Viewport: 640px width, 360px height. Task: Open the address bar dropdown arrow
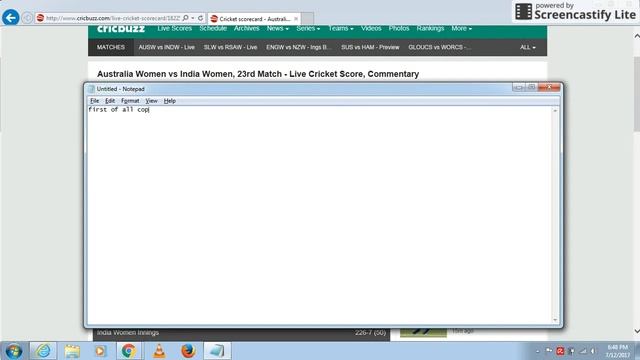click(x=193, y=18)
